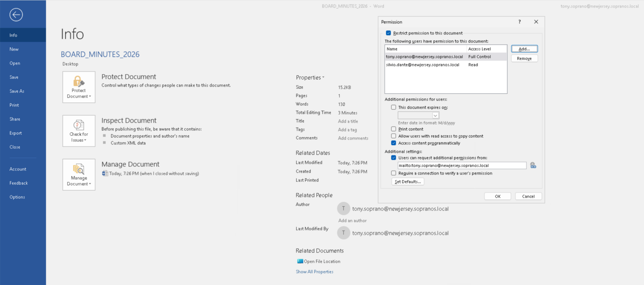Select Print in the sidebar
Image resolution: width=644 pixels, height=285 pixels.
(x=23, y=105)
